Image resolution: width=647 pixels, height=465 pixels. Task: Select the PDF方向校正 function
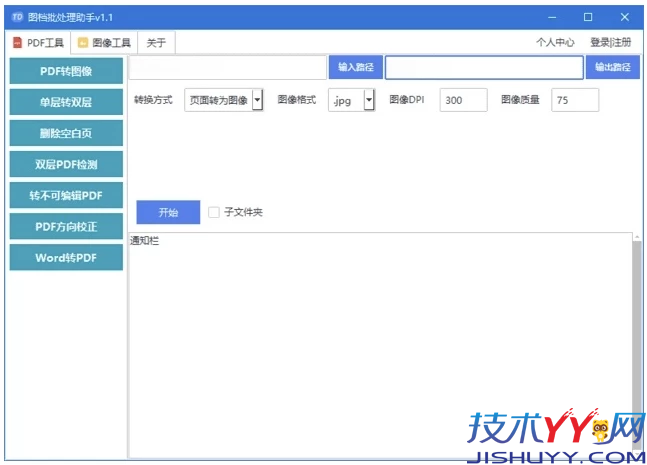[66, 227]
